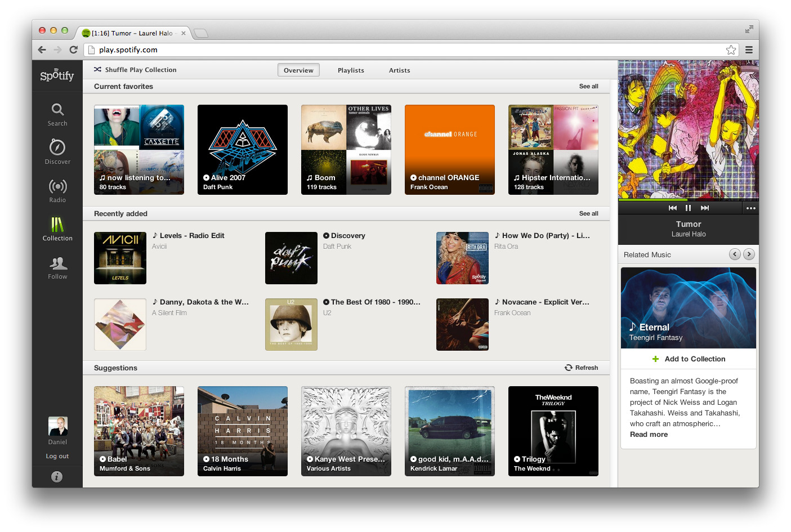Show the next Related Music suggestion
This screenshot has width=791, height=532.
pos(749,254)
